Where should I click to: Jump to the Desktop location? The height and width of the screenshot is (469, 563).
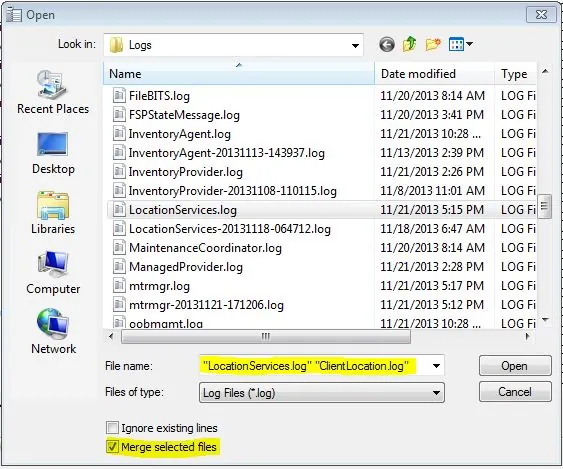(53, 153)
